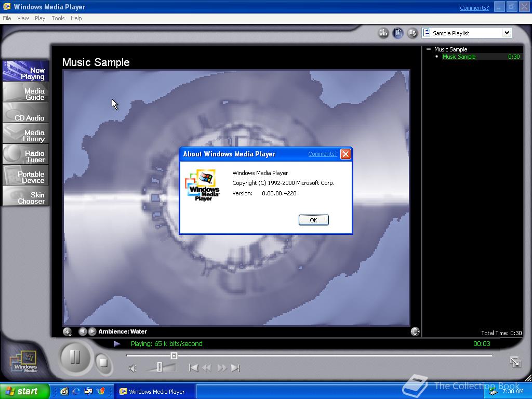Click the 00:03 elapsed time display
Viewport: 532px width, 399px height.
point(482,344)
